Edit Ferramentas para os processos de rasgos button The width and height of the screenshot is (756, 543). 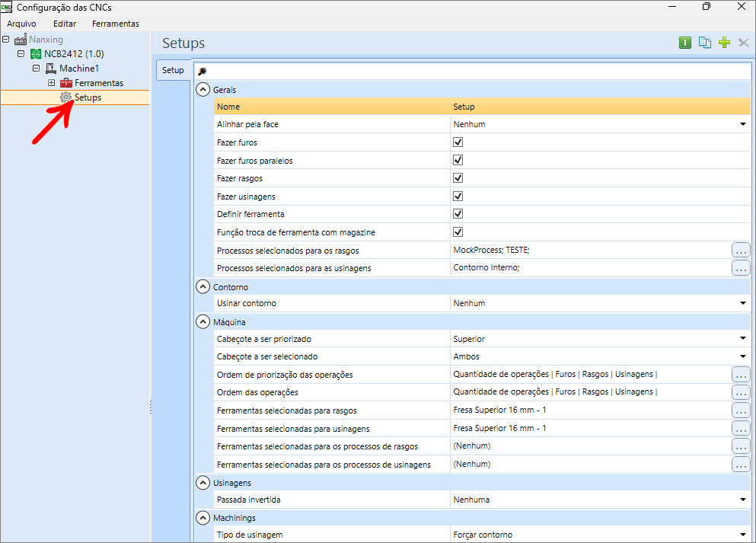741,446
